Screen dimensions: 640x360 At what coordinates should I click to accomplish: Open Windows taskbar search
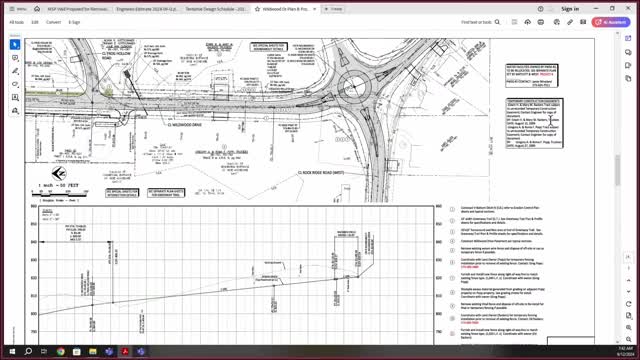[x=28, y=351]
